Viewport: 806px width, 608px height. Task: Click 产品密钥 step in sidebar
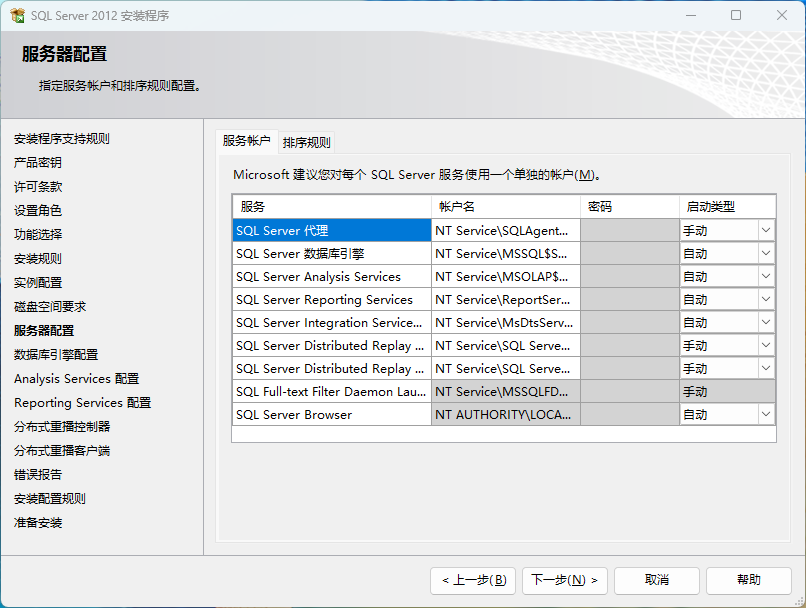[38, 162]
